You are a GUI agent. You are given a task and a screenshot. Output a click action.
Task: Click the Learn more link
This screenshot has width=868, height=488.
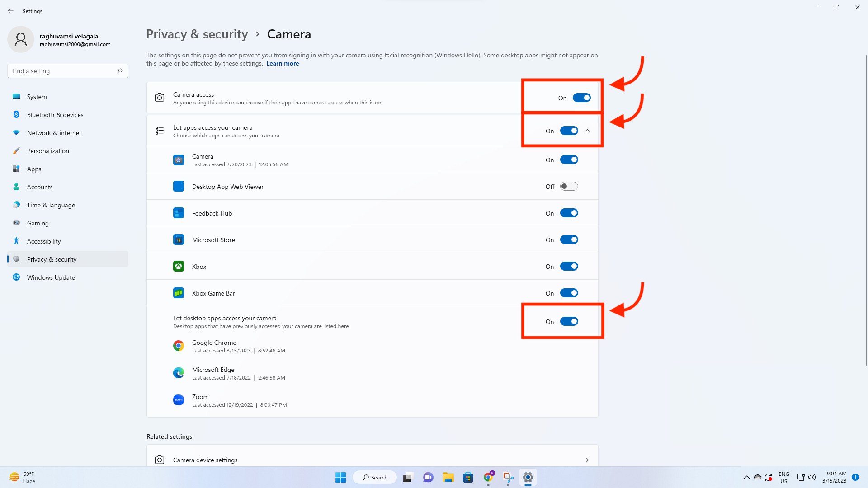pos(283,63)
